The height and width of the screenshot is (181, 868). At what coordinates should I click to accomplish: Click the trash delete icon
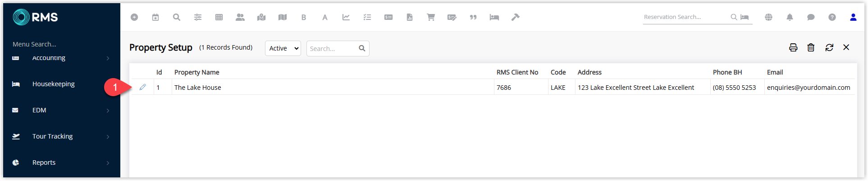tap(811, 47)
